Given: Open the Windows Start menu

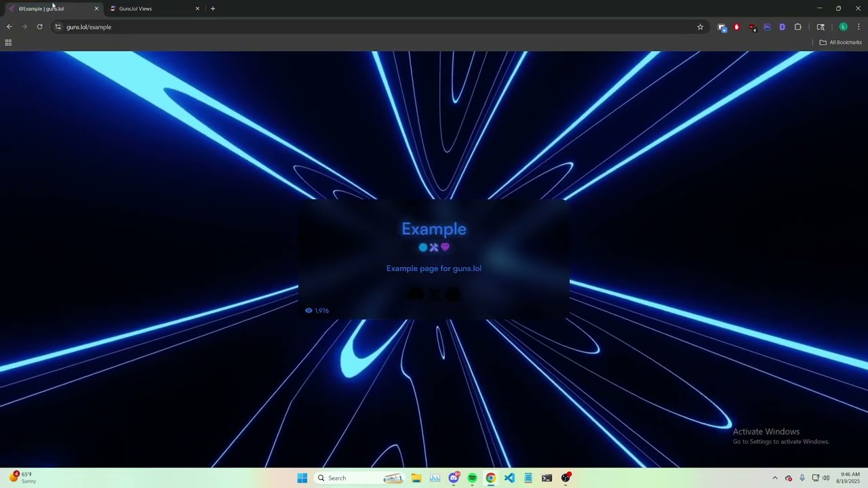Looking at the screenshot, I should coord(302,478).
